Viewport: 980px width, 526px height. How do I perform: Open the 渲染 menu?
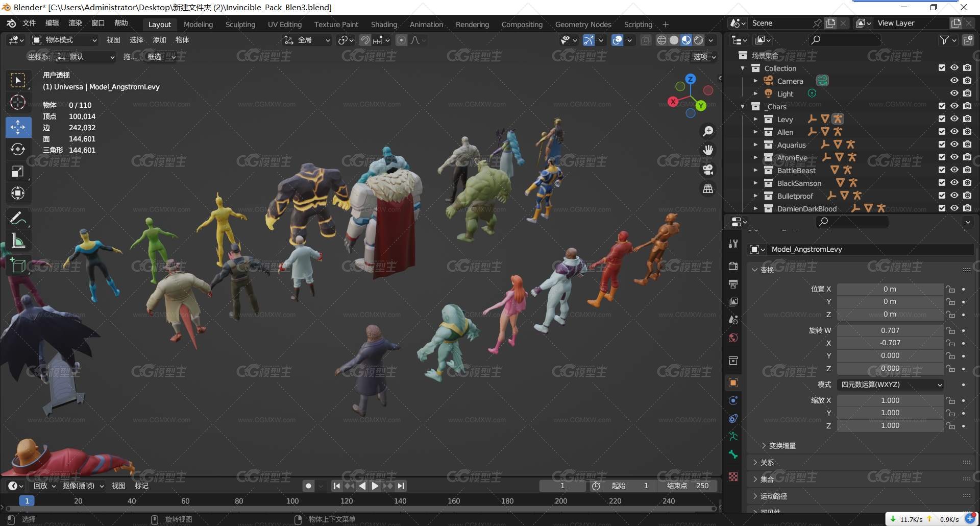pyautogui.click(x=75, y=23)
